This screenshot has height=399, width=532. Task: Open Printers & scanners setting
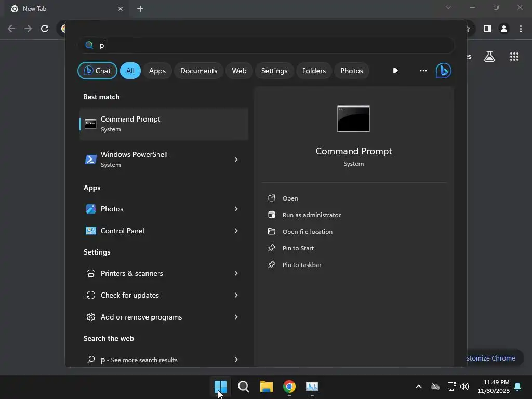[x=164, y=273]
